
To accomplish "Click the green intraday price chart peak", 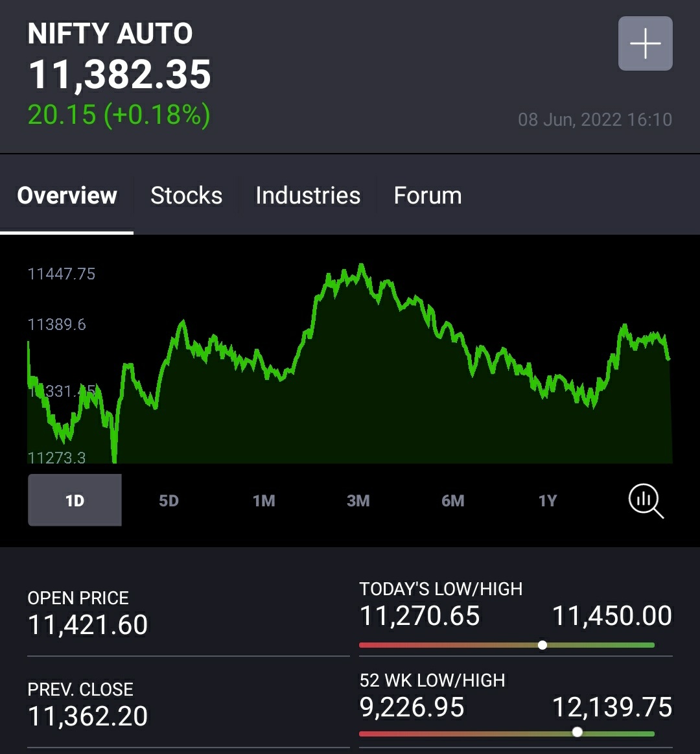I will click(361, 265).
